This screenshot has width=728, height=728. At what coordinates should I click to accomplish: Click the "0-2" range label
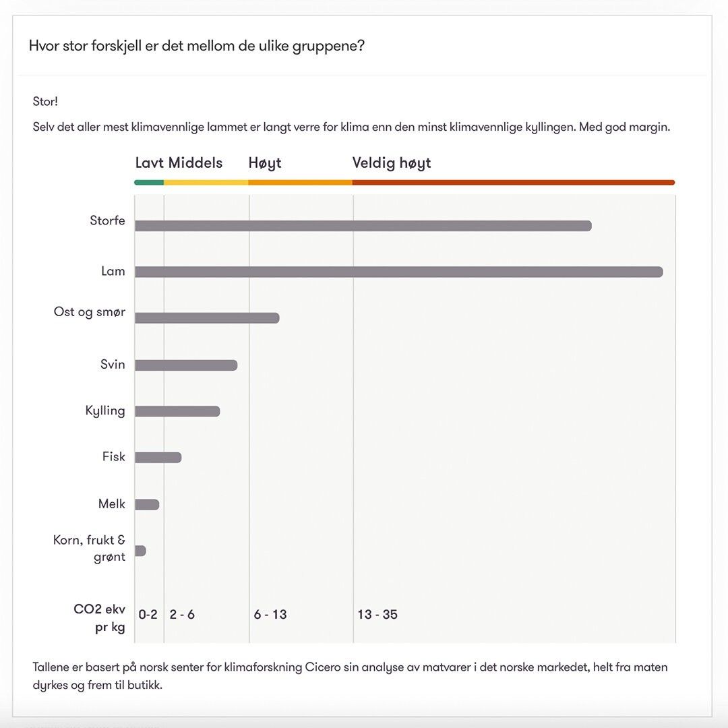(148, 615)
